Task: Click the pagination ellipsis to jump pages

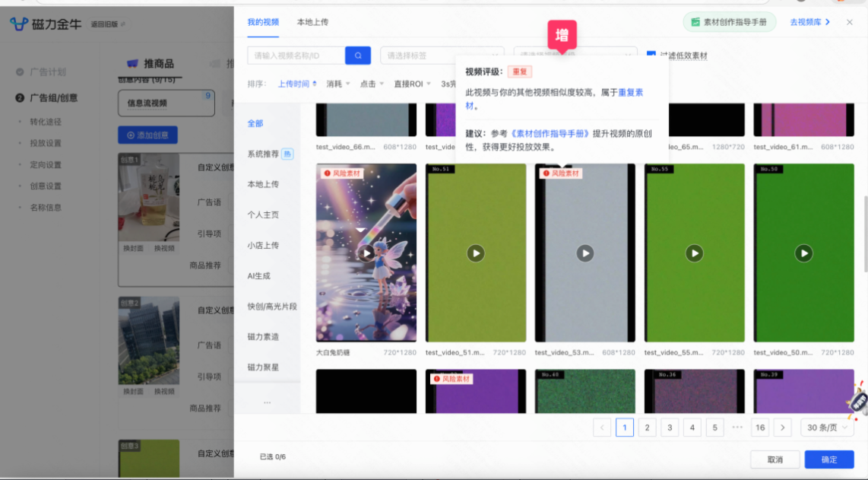Action: click(737, 428)
